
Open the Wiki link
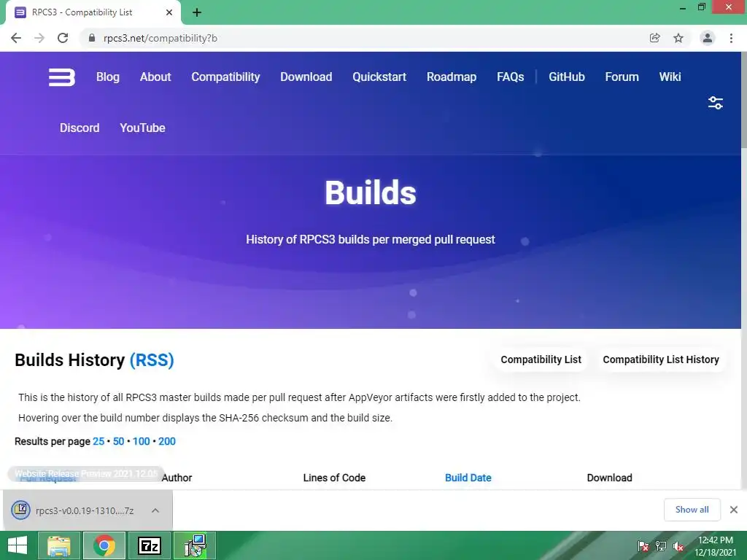(670, 77)
